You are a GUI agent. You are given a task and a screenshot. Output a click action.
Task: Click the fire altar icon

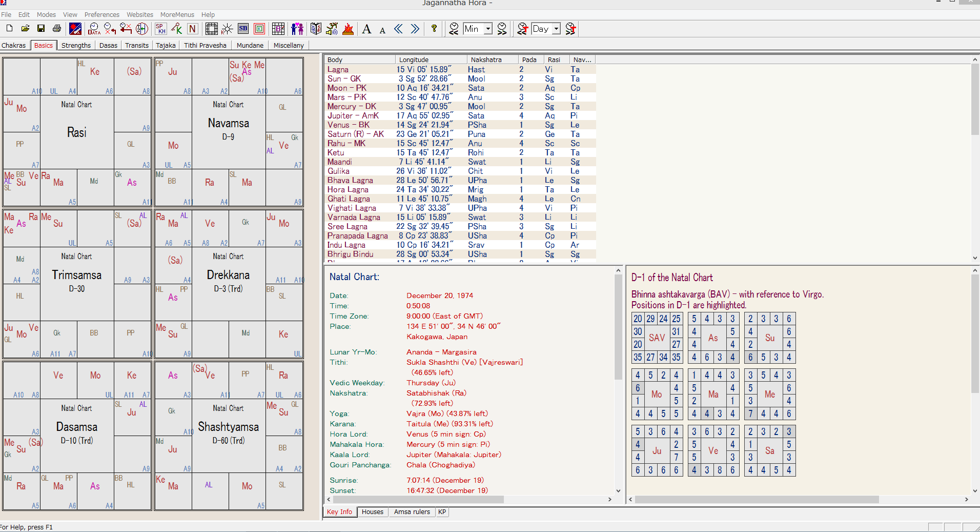(348, 29)
